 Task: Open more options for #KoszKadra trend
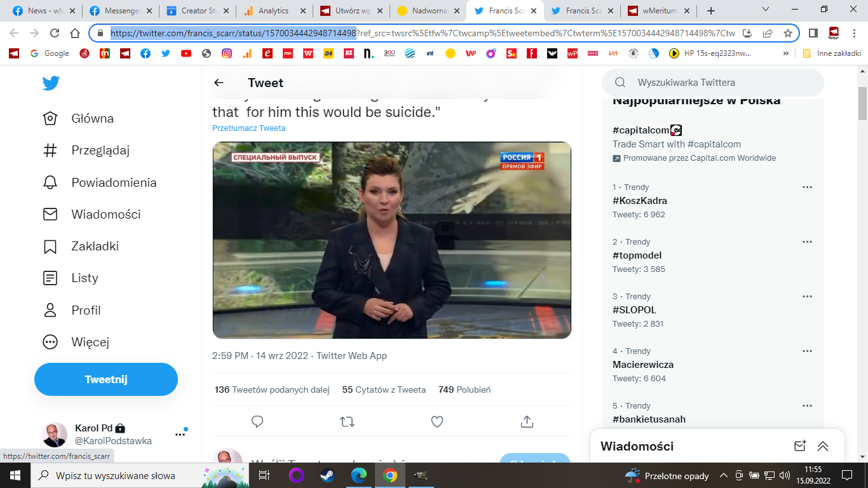tap(807, 187)
